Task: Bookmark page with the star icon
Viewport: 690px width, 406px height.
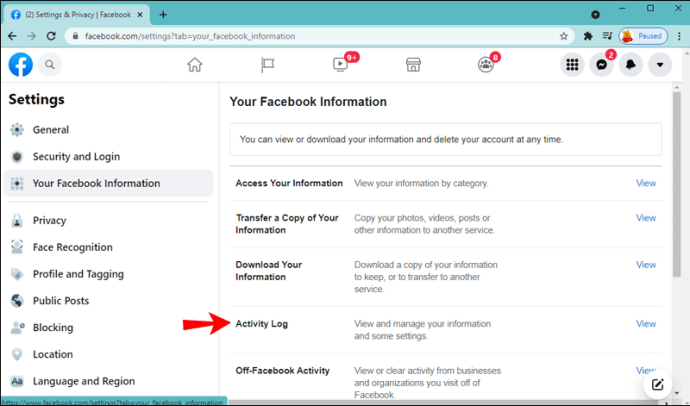Action: point(564,36)
